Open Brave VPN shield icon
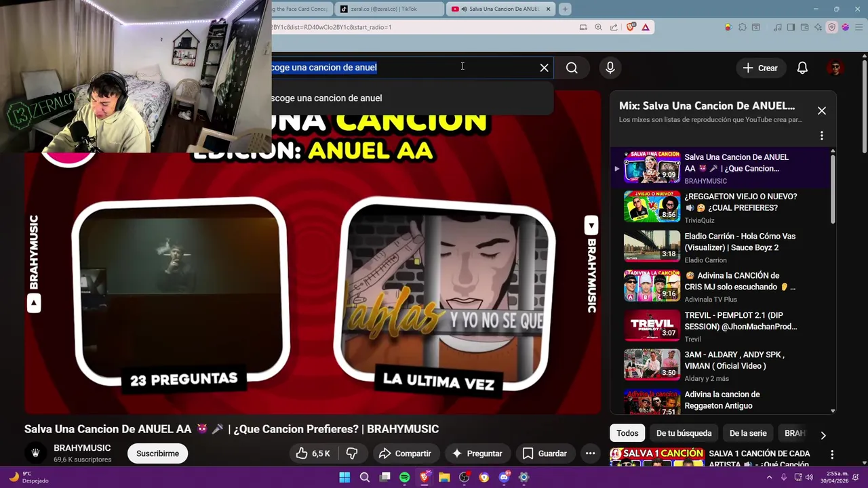This screenshot has height=488, width=868. coord(832,27)
